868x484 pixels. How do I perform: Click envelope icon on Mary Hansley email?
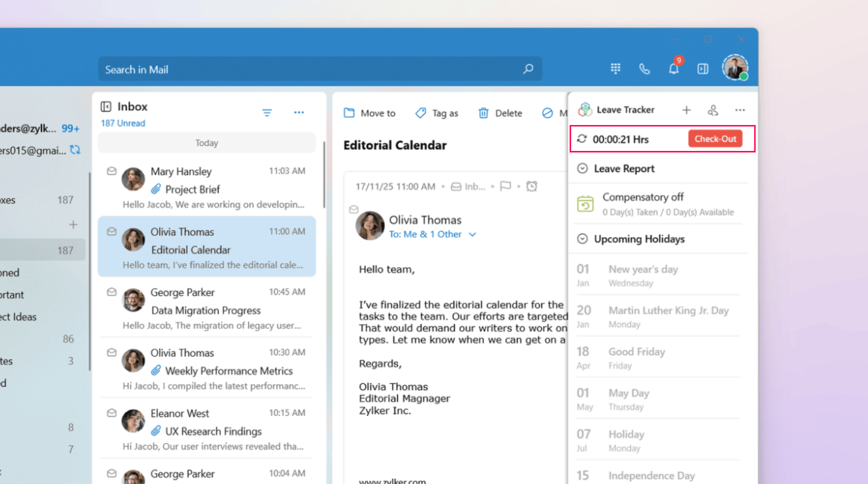click(x=112, y=171)
